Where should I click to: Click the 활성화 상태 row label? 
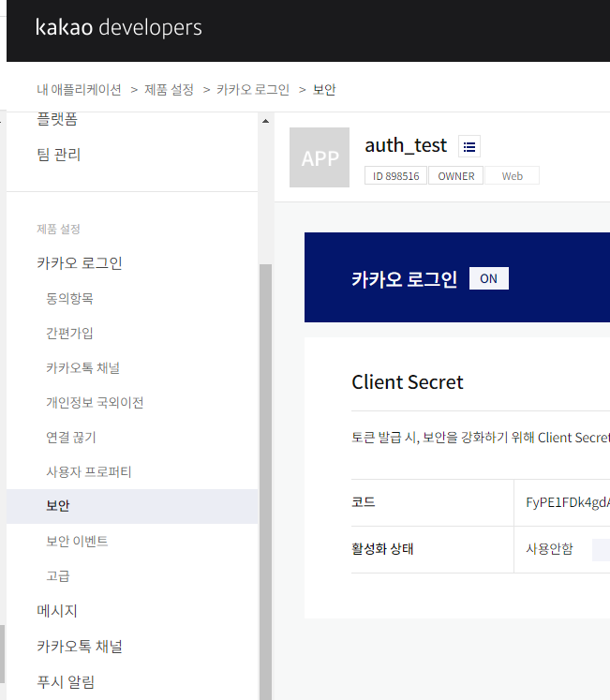(x=382, y=548)
